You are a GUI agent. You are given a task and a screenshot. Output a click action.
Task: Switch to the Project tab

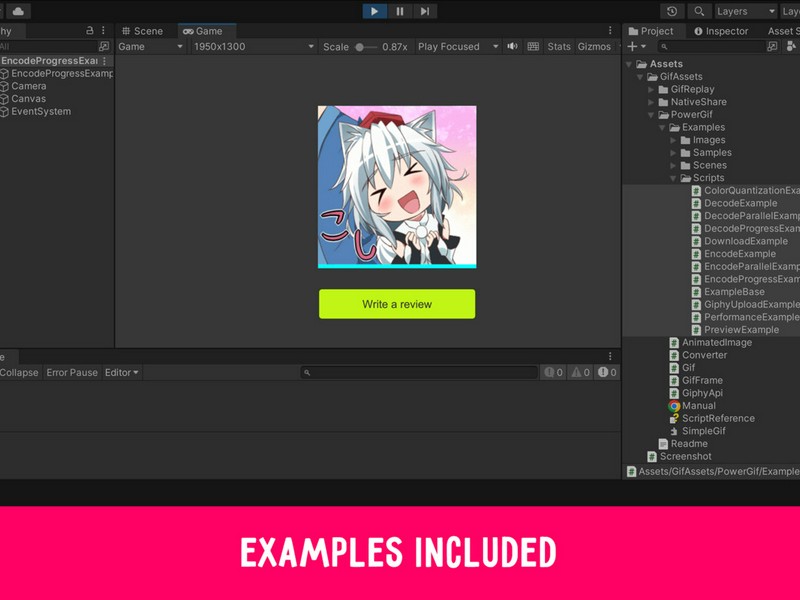coord(651,31)
